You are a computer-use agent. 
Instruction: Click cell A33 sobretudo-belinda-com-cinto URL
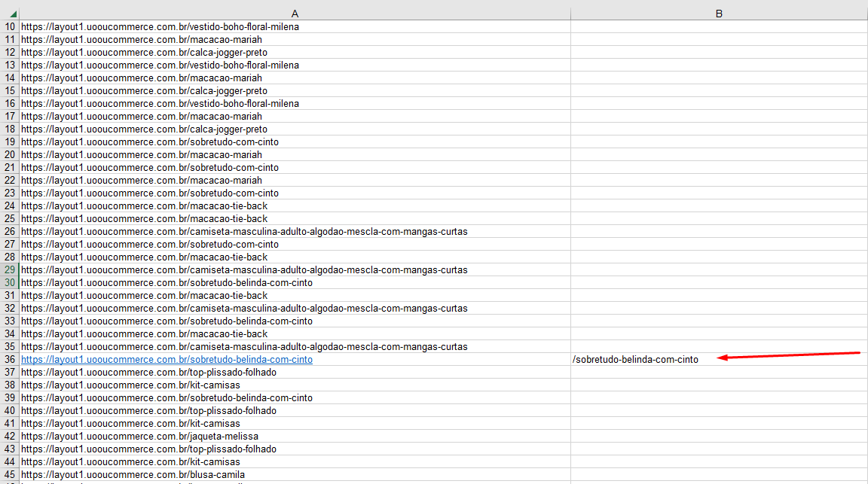tap(295, 321)
